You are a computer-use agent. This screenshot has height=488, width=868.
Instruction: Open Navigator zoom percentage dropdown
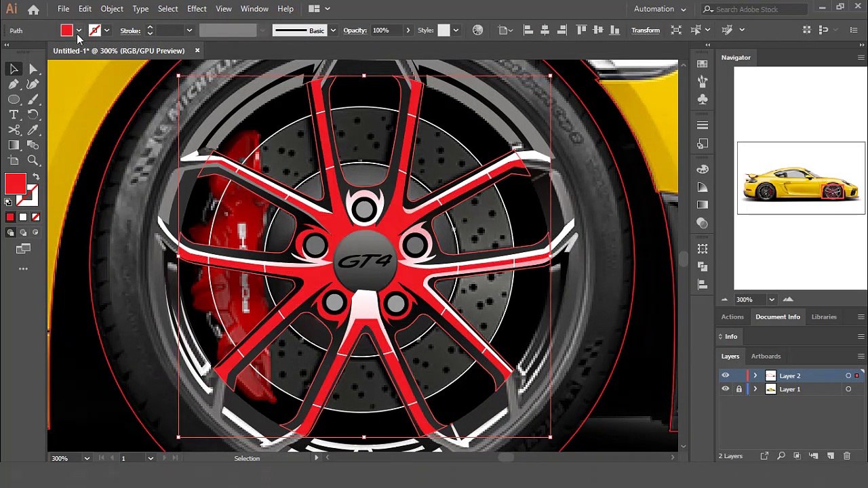[x=771, y=300]
